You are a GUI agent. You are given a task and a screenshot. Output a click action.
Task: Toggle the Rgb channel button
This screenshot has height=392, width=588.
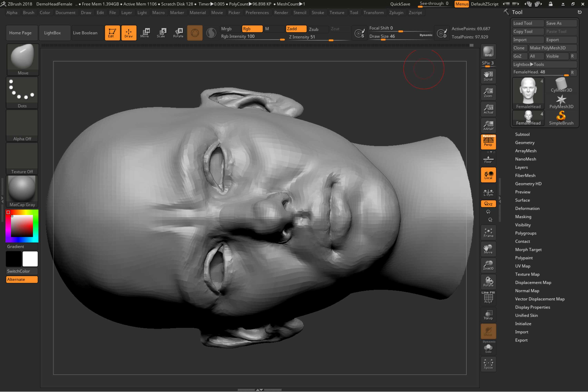tap(252, 29)
